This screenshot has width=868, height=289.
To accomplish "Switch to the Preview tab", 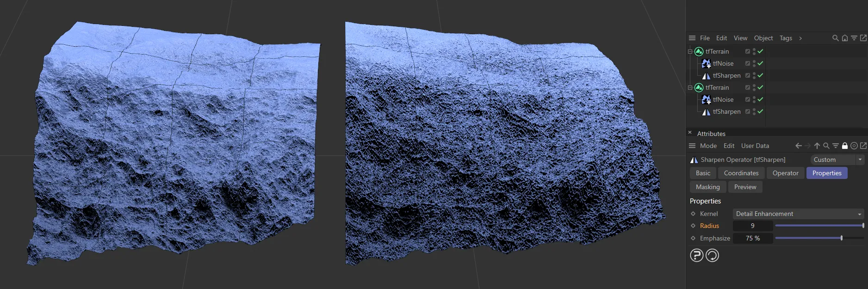I will (745, 187).
